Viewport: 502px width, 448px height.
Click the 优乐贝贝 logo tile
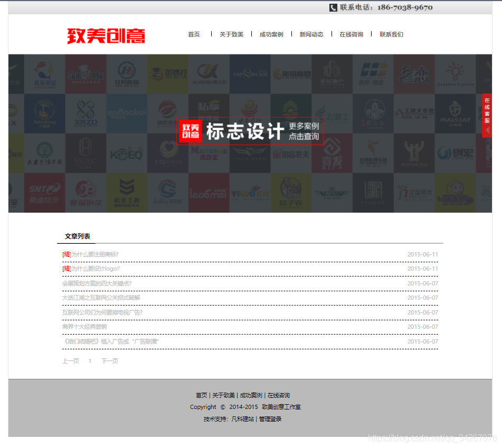[x=45, y=74]
